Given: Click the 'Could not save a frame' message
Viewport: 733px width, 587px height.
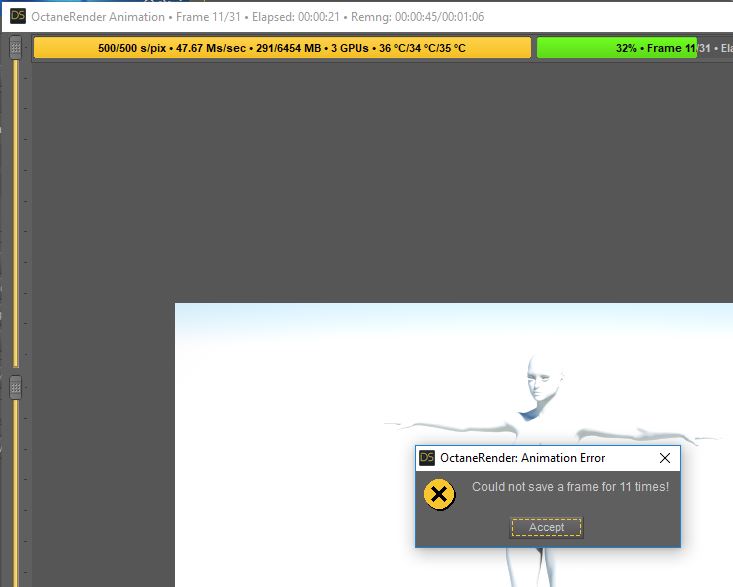Looking at the screenshot, I should pos(570,487).
